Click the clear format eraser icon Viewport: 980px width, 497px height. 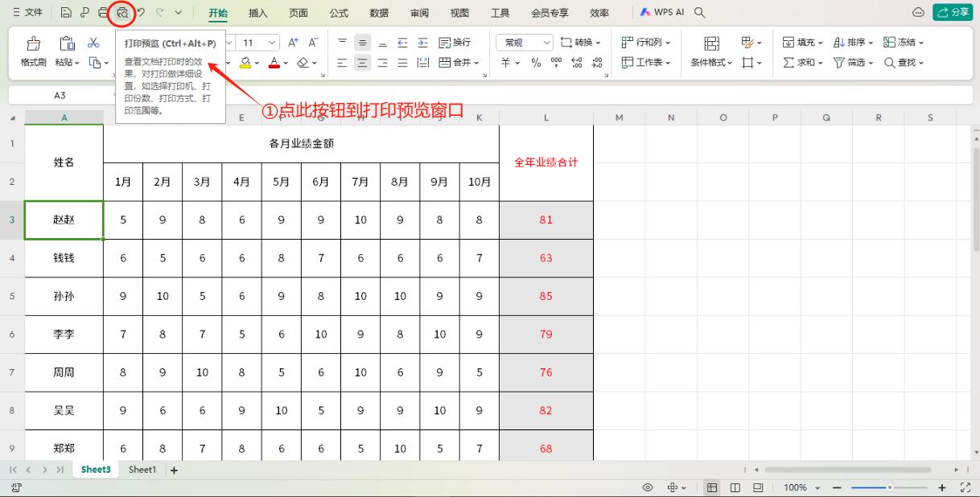tap(303, 62)
